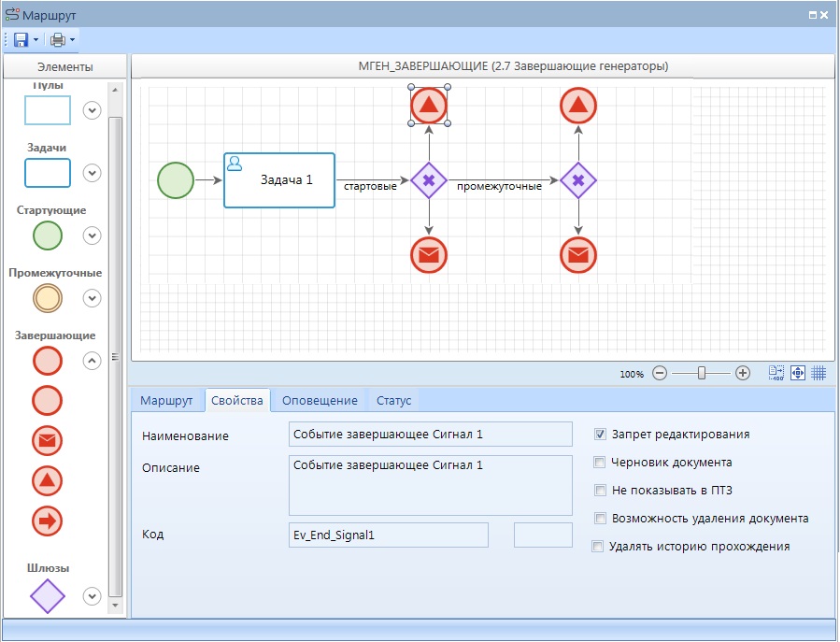Image resolution: width=840 pixels, height=642 pixels.
Task: Click the fit-to-screen icon by the zoom bar
Action: point(798,372)
